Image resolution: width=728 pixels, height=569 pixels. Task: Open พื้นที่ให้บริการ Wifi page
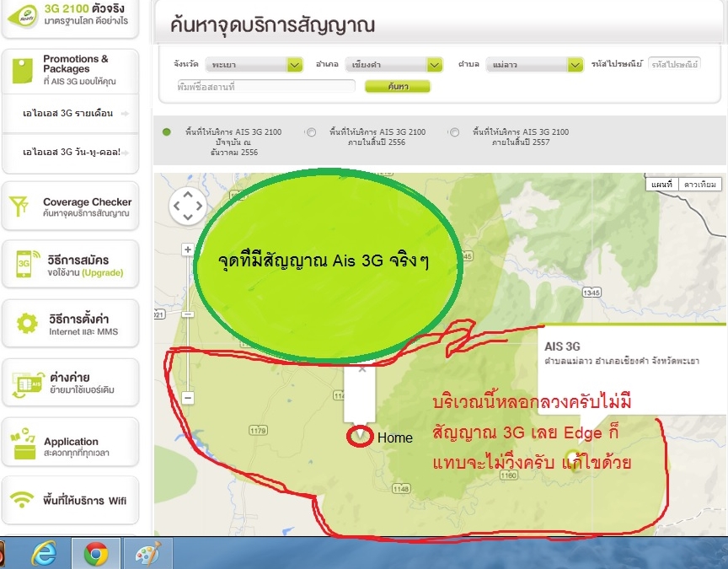[71, 500]
